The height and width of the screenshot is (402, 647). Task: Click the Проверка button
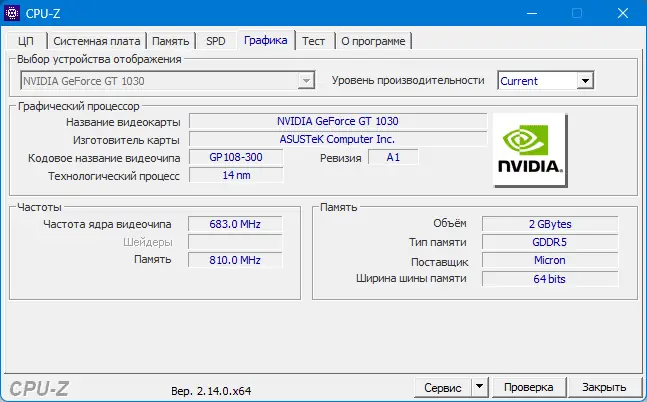[529, 388]
